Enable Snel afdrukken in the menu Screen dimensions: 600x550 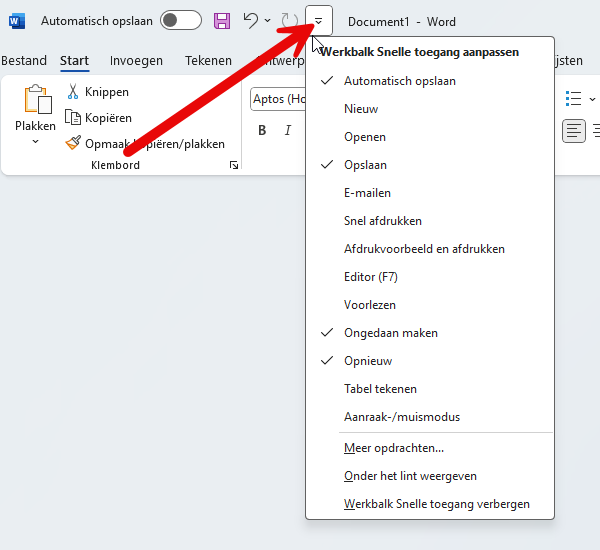tap(382, 221)
